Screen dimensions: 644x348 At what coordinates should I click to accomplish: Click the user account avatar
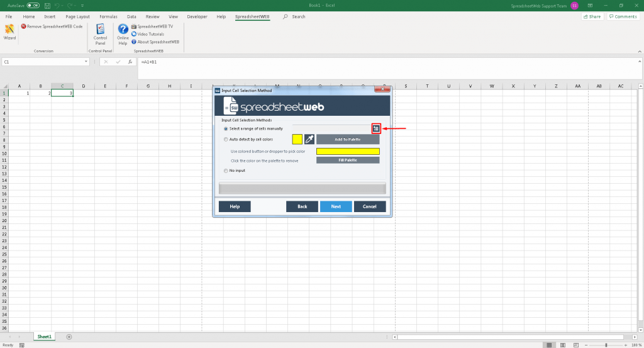[574, 6]
